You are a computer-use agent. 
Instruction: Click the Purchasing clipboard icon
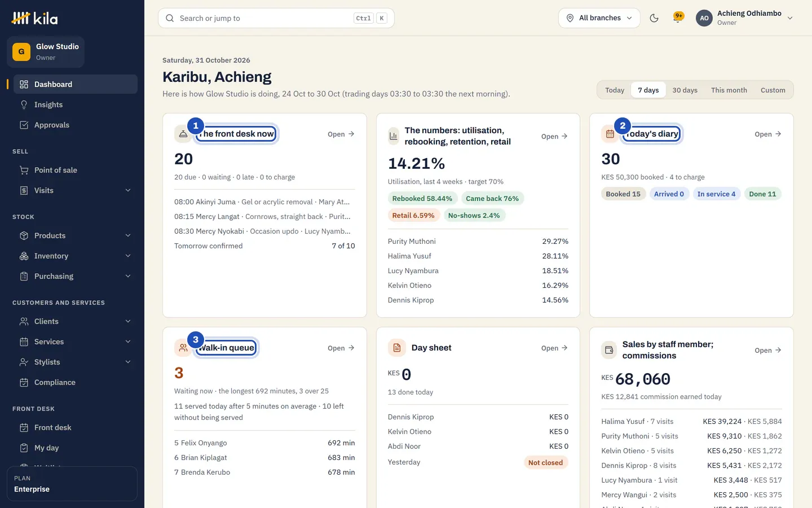point(24,276)
